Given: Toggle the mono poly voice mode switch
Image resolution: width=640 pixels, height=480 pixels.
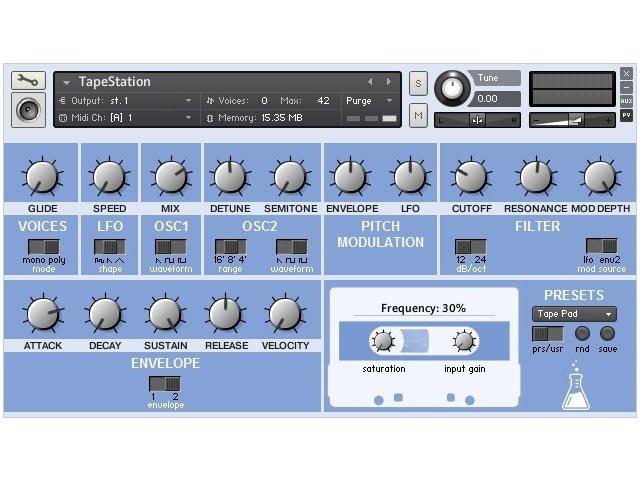Looking at the screenshot, I should pyautogui.click(x=43, y=246).
